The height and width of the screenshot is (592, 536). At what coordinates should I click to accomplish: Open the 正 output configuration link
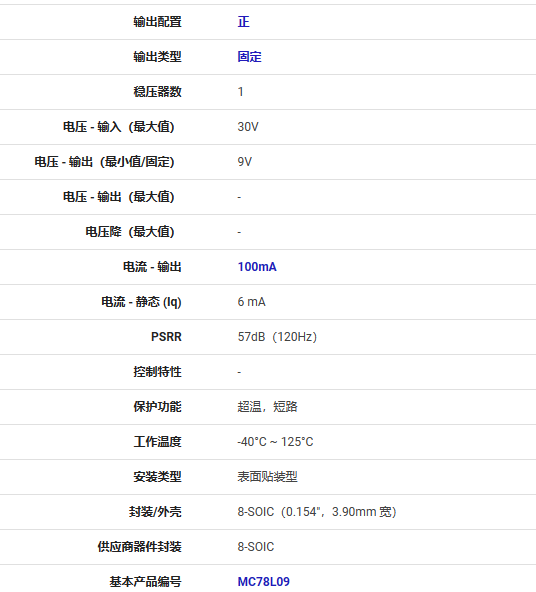[x=243, y=22]
